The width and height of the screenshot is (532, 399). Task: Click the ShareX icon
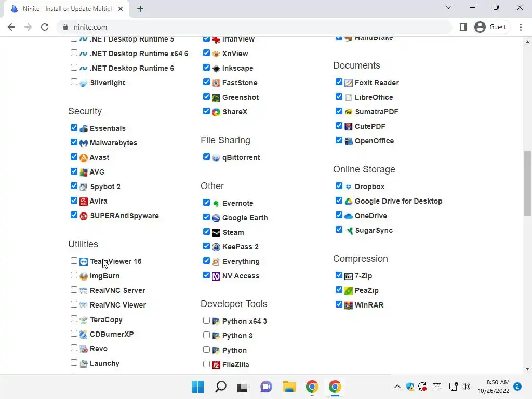(216, 112)
